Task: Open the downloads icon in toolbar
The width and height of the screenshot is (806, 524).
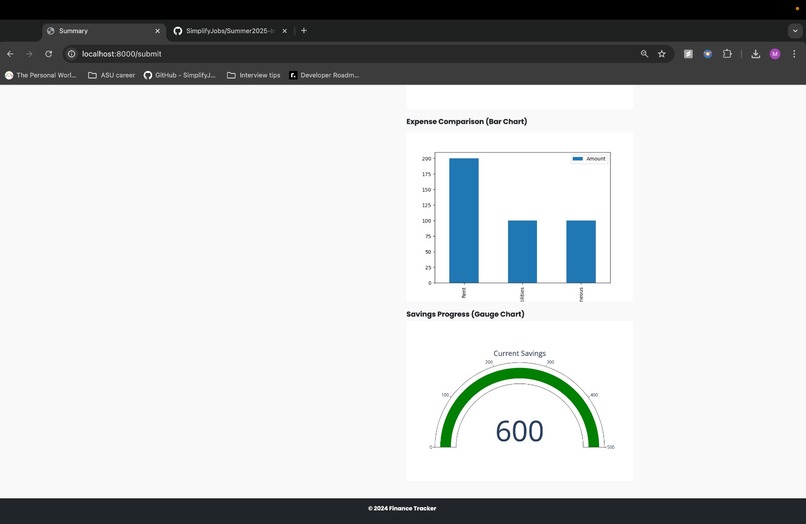Action: (x=755, y=54)
